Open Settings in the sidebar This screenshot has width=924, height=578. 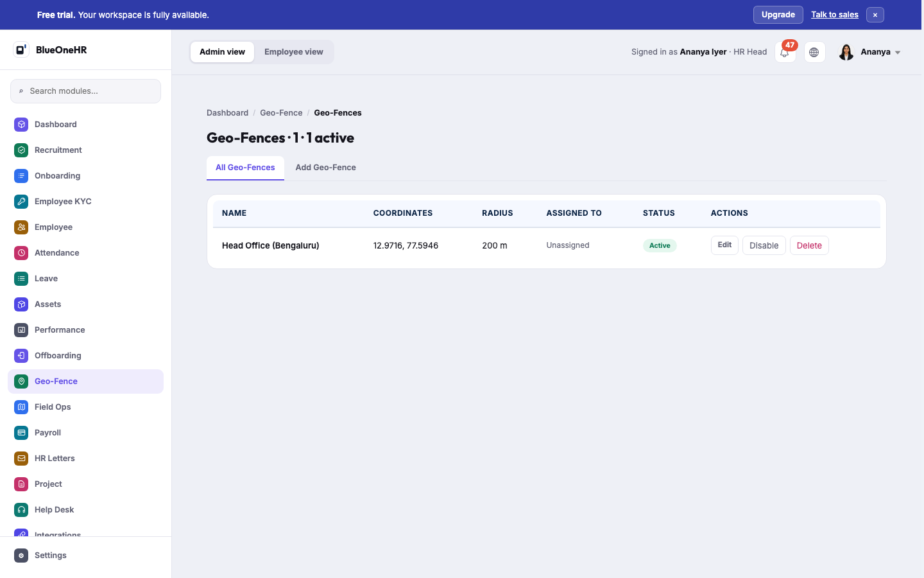pyautogui.click(x=85, y=556)
